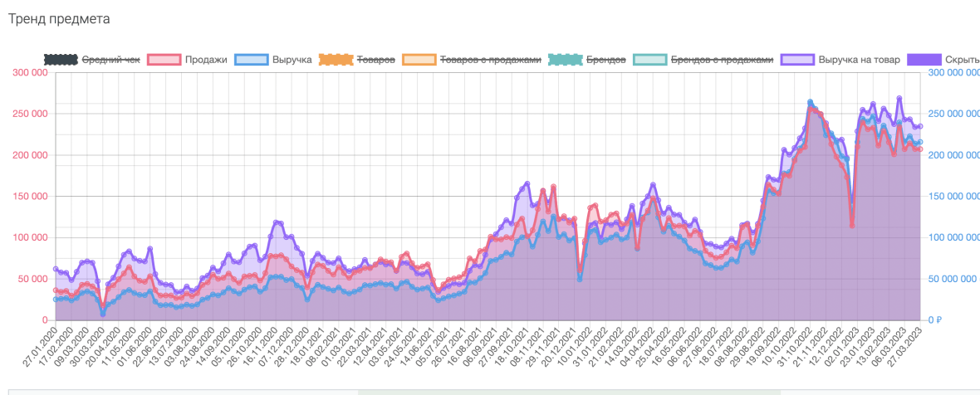Enable the Товаров с продажами legend entry
This screenshot has width=980, height=395.
tap(472, 60)
